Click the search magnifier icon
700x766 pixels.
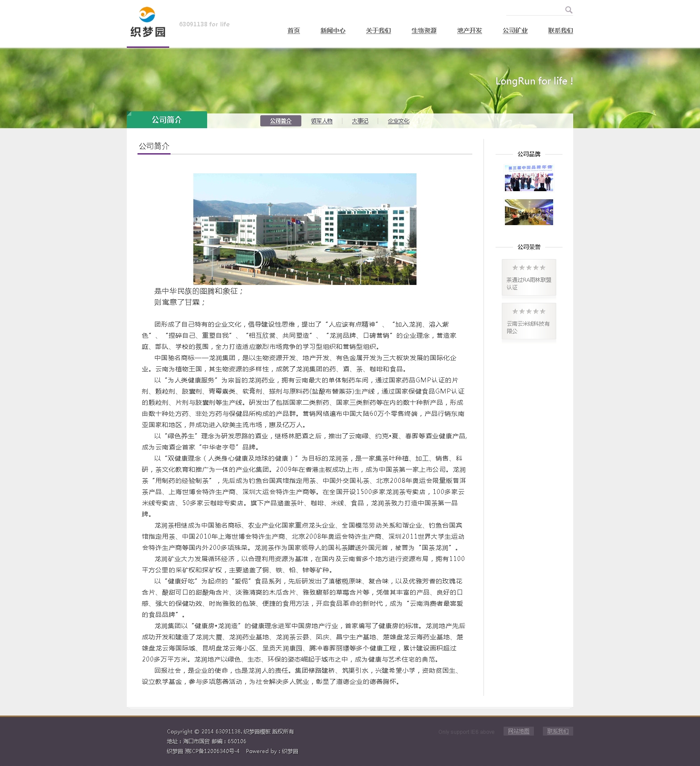(568, 10)
